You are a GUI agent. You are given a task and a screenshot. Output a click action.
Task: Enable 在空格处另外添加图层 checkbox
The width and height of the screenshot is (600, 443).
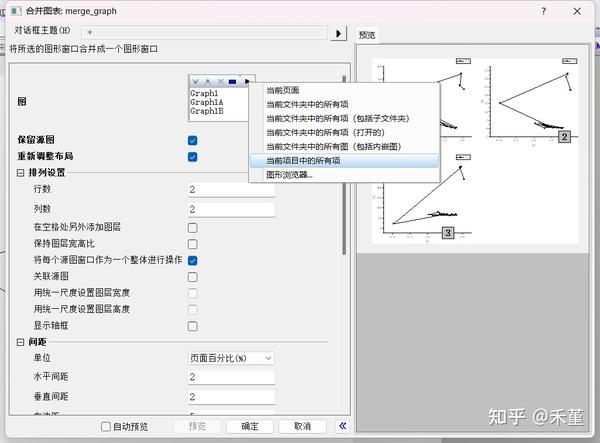pos(192,228)
